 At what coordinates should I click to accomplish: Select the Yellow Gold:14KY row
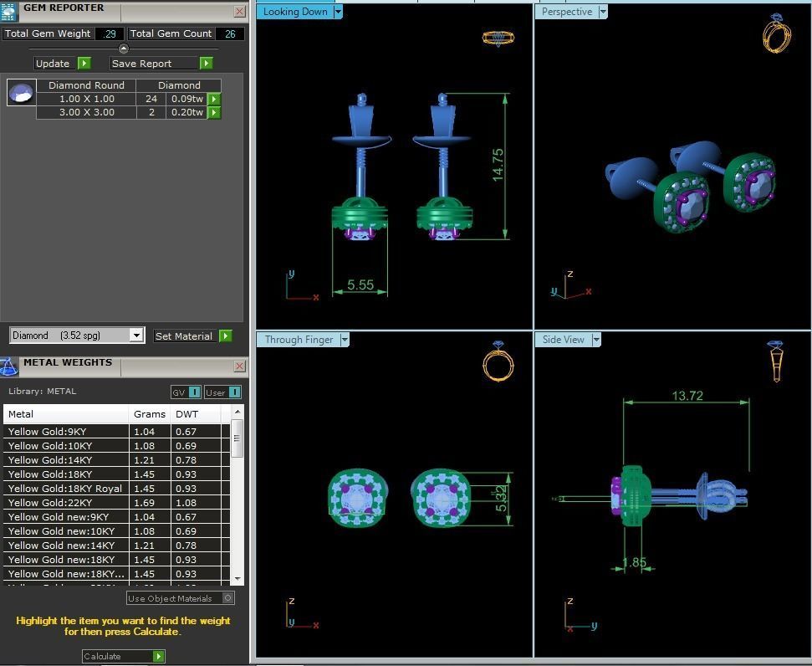[x=116, y=459]
